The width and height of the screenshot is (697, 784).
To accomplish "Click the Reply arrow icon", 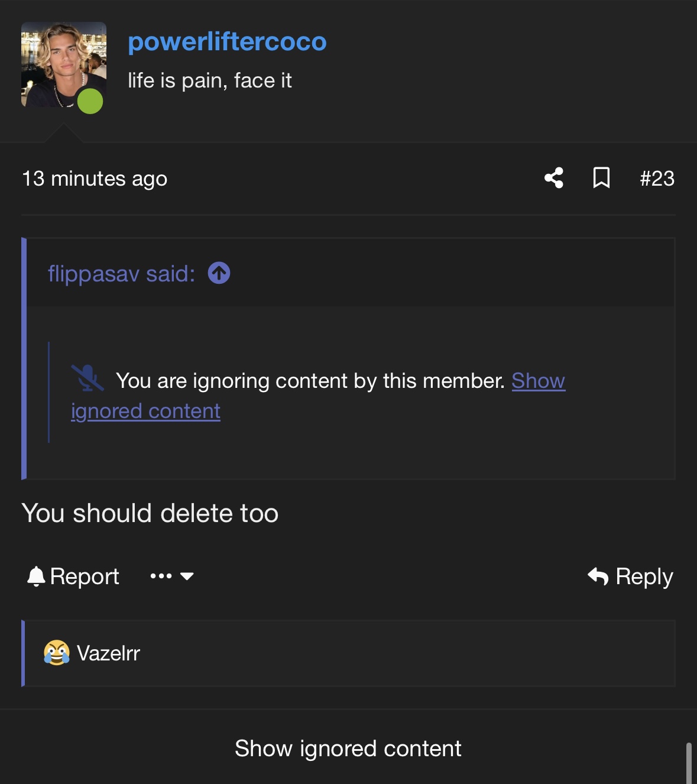I will point(598,576).
